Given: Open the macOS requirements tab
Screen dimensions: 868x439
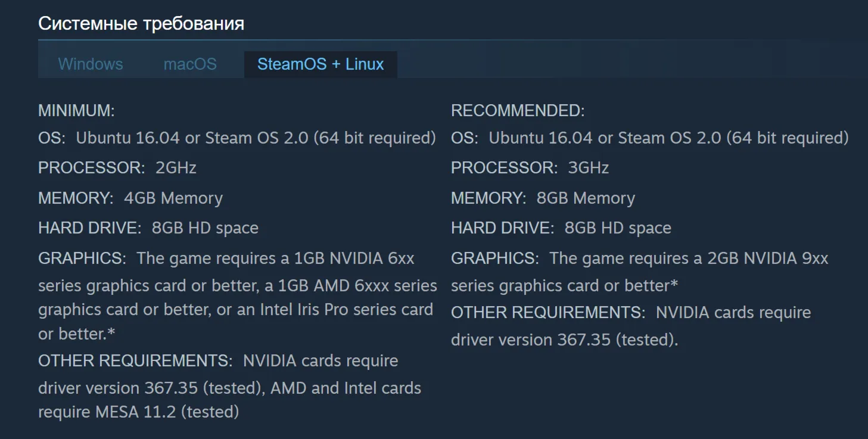Looking at the screenshot, I should tap(190, 64).
